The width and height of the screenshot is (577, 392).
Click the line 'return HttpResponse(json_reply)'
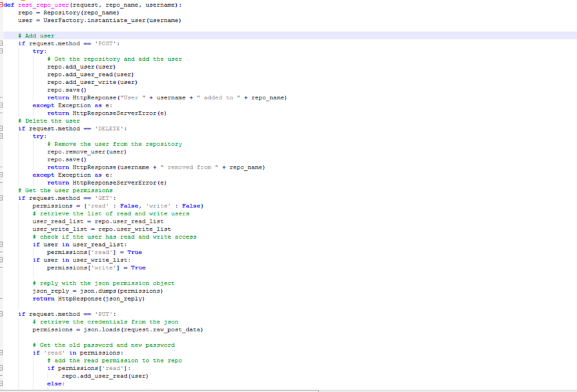point(89,298)
